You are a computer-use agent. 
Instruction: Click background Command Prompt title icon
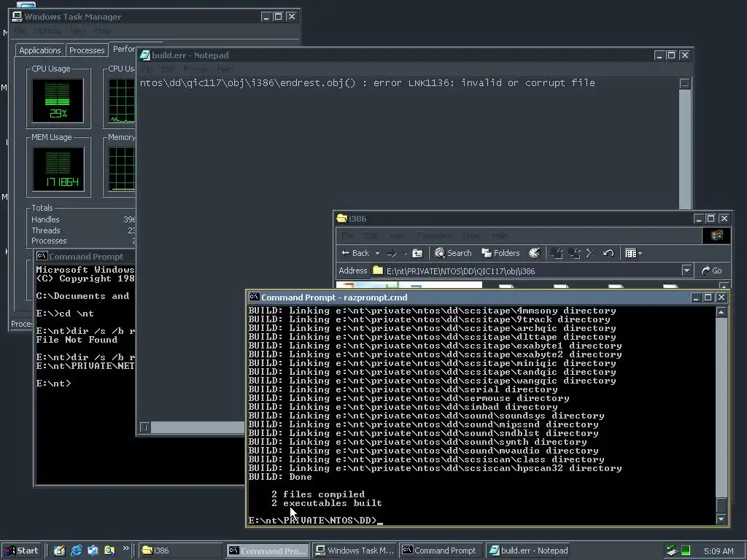tap(42, 256)
